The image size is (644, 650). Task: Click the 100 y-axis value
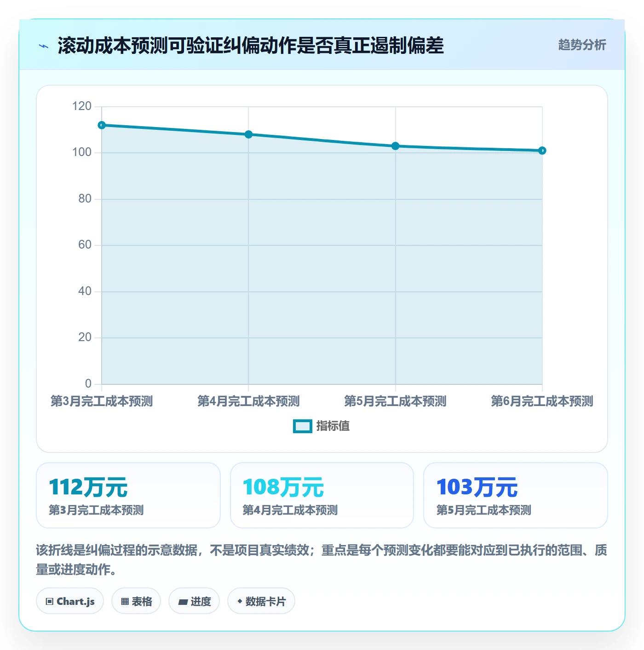[x=82, y=152]
